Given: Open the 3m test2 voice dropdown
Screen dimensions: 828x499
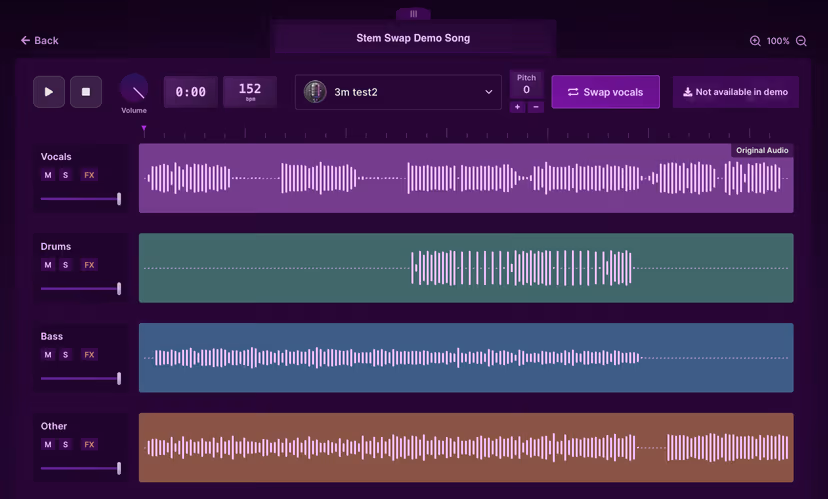Looking at the screenshot, I should point(398,92).
